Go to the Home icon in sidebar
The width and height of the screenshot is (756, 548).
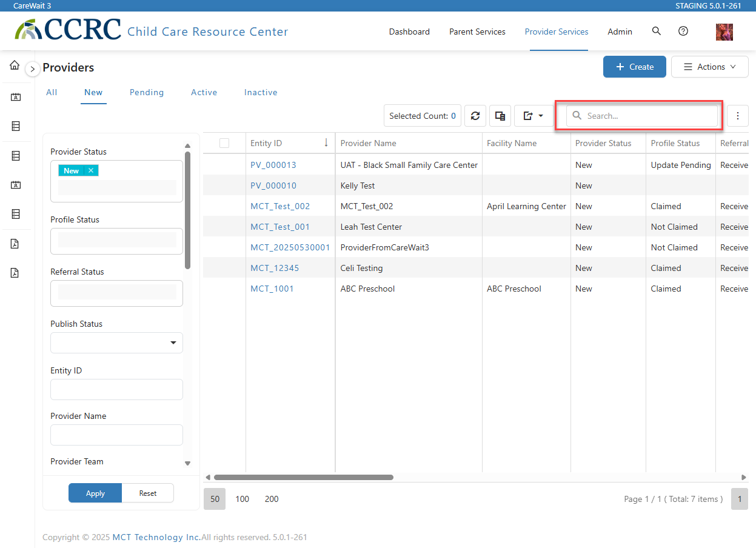15,65
